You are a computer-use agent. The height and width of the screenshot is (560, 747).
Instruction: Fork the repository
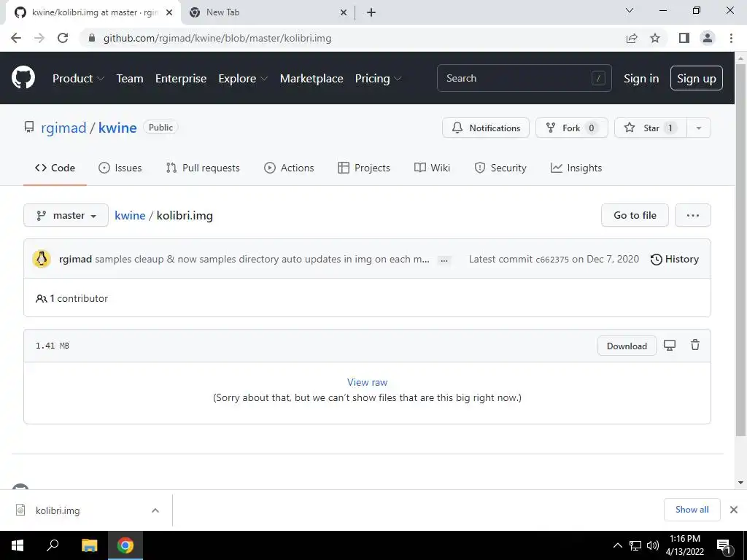[572, 128]
